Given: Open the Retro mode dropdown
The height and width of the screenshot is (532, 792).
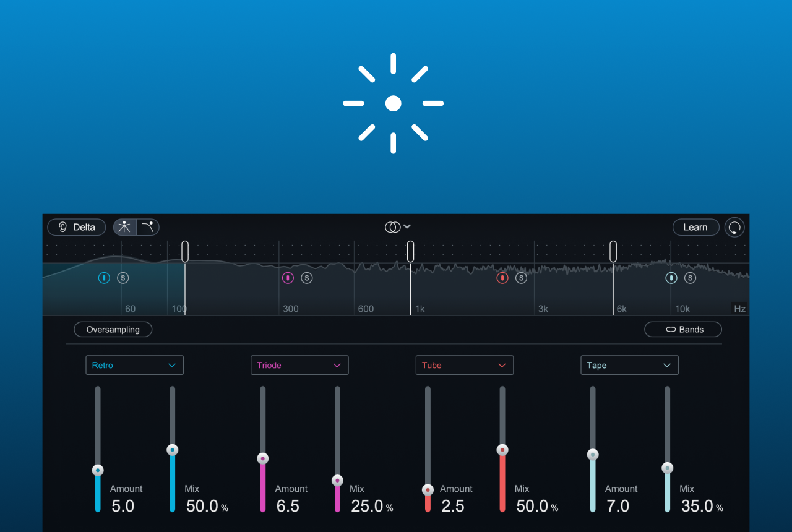Looking at the screenshot, I should pyautogui.click(x=135, y=365).
